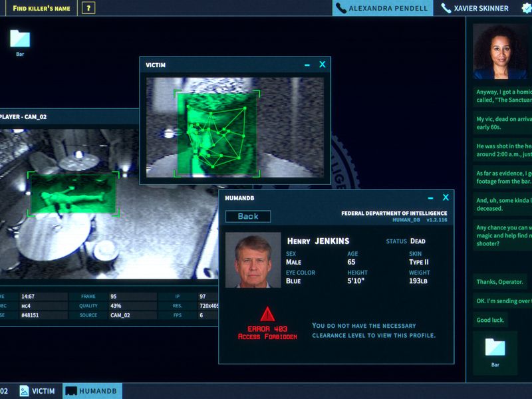Click the clearance level error message
Screen dimensions: 532x399
coord(374,331)
